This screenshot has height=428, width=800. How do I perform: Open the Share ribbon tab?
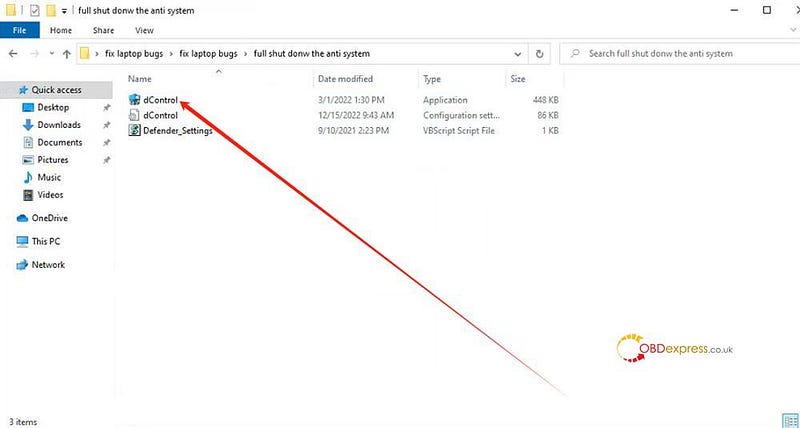pos(104,30)
